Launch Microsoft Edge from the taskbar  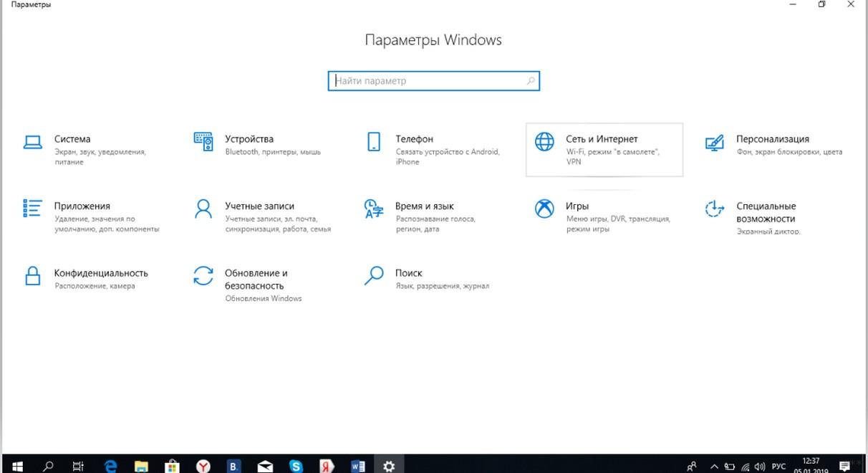(110, 467)
